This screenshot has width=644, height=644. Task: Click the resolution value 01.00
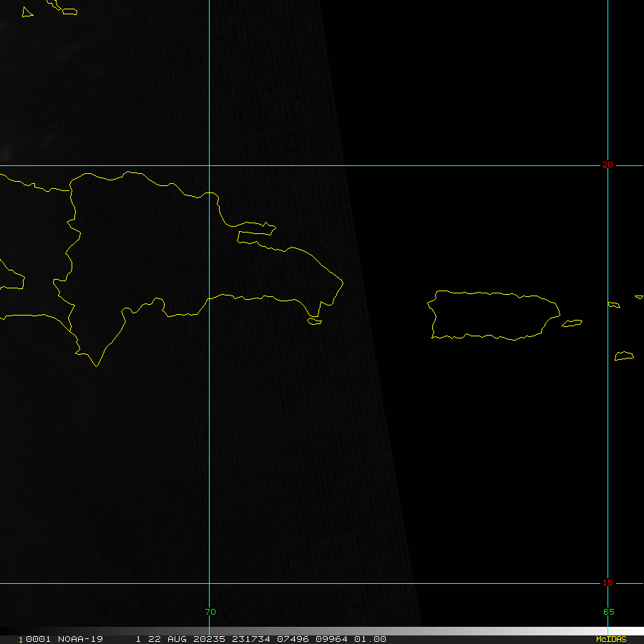point(370,639)
